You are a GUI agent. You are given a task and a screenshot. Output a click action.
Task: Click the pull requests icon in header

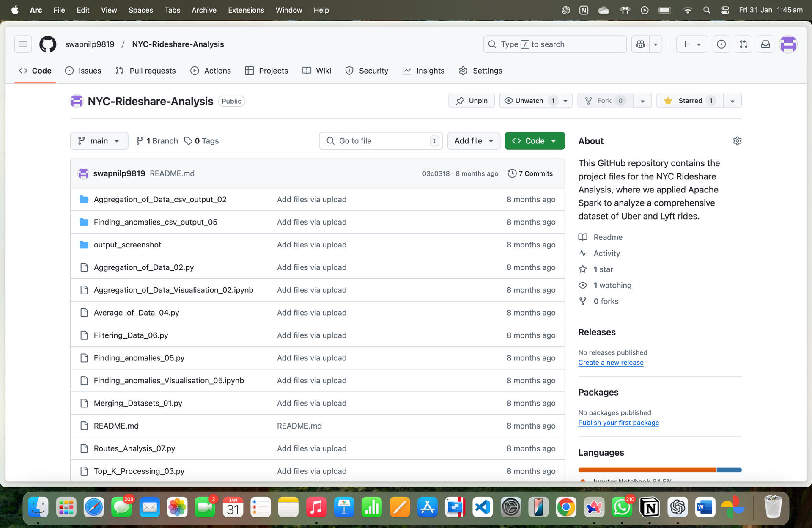click(x=743, y=44)
